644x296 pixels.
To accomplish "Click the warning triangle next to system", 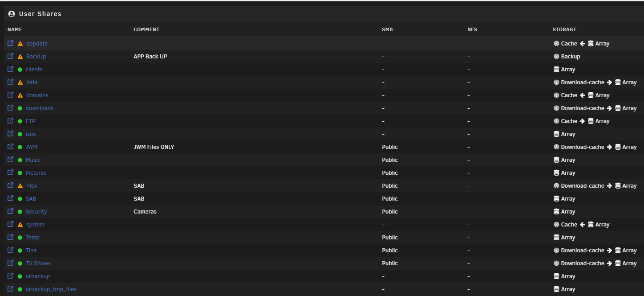I will tap(20, 225).
